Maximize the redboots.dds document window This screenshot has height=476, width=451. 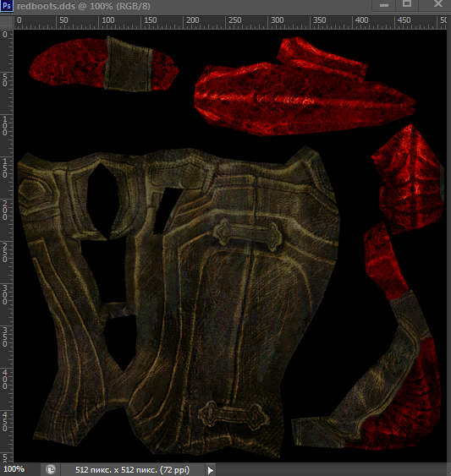[x=407, y=4]
